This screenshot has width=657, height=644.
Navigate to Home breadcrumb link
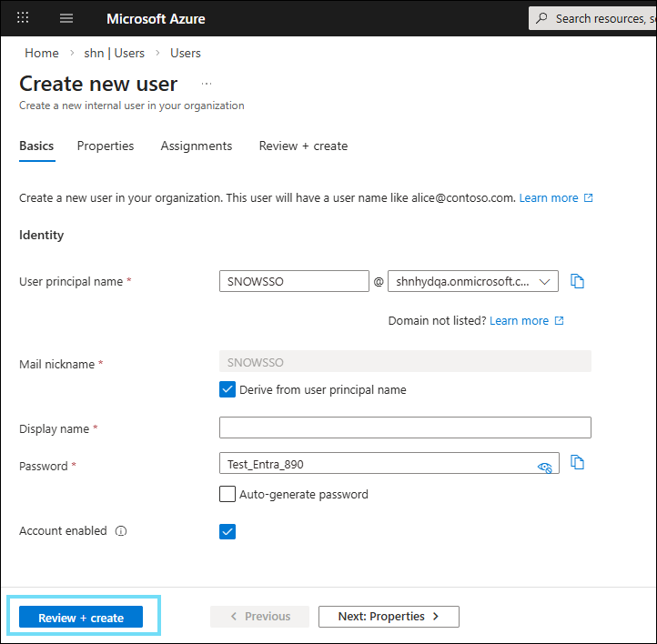pos(42,53)
